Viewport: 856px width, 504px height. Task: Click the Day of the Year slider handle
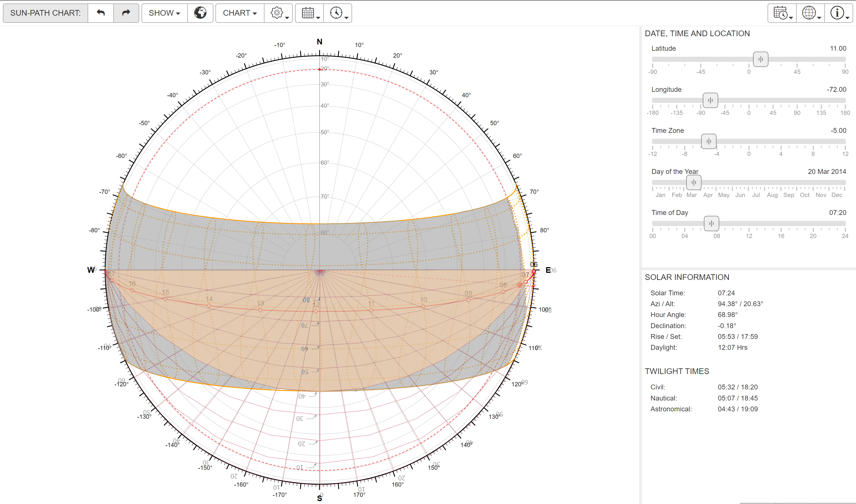point(694,182)
